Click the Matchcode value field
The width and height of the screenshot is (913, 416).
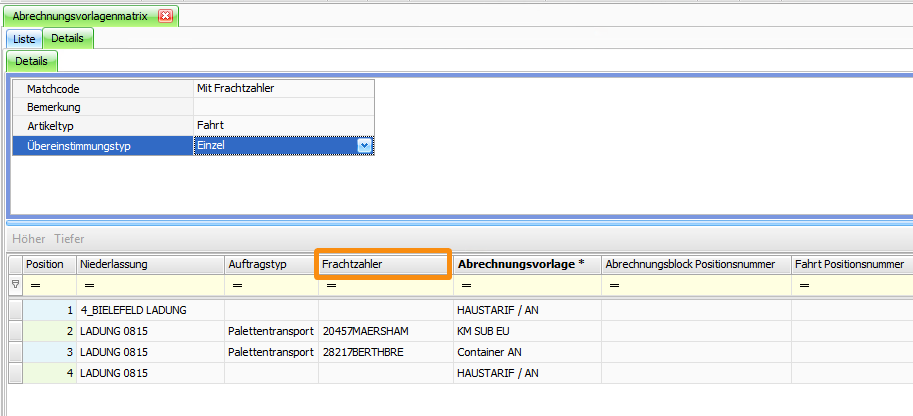(x=284, y=88)
